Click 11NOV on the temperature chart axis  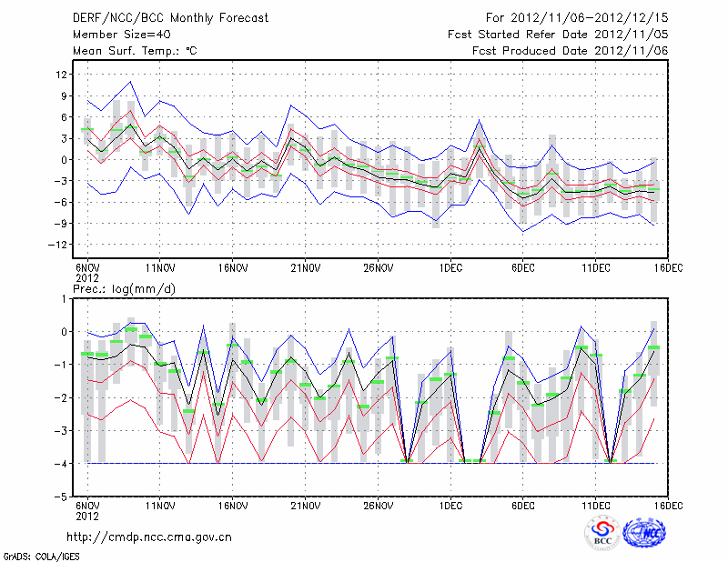click(x=160, y=268)
